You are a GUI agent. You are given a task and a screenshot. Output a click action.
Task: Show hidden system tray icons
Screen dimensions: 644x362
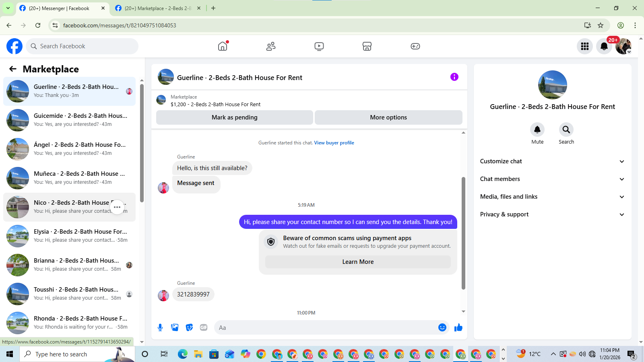[x=553, y=354]
